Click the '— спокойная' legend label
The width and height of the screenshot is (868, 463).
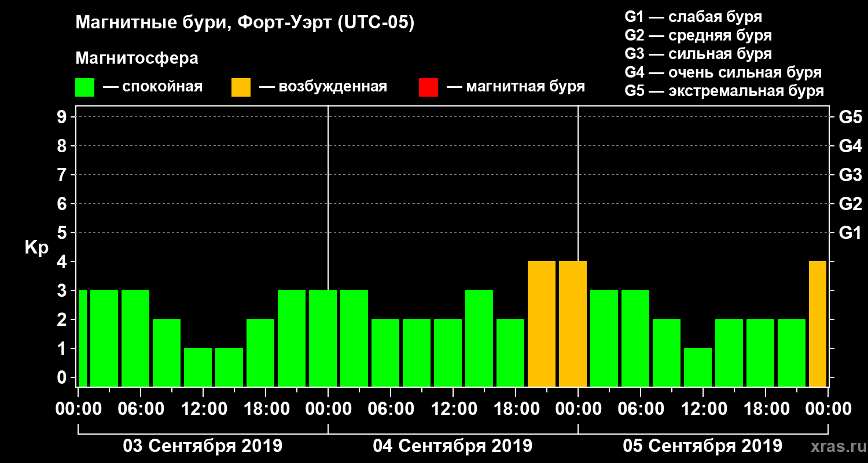pyautogui.click(x=153, y=87)
